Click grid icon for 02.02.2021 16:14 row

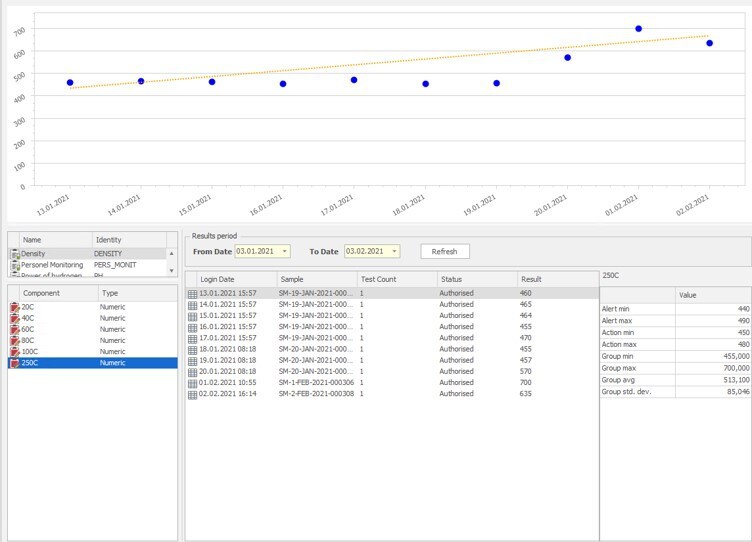coord(192,394)
